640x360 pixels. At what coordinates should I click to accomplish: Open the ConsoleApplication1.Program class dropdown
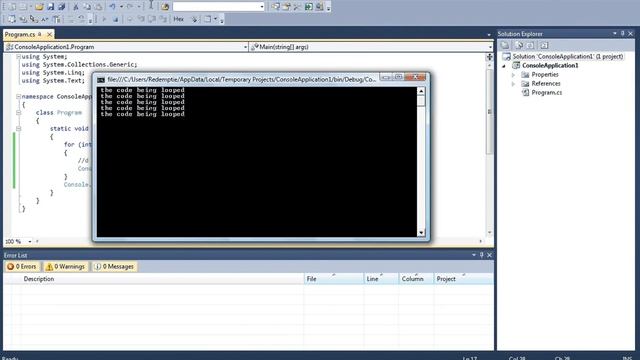coord(245,47)
